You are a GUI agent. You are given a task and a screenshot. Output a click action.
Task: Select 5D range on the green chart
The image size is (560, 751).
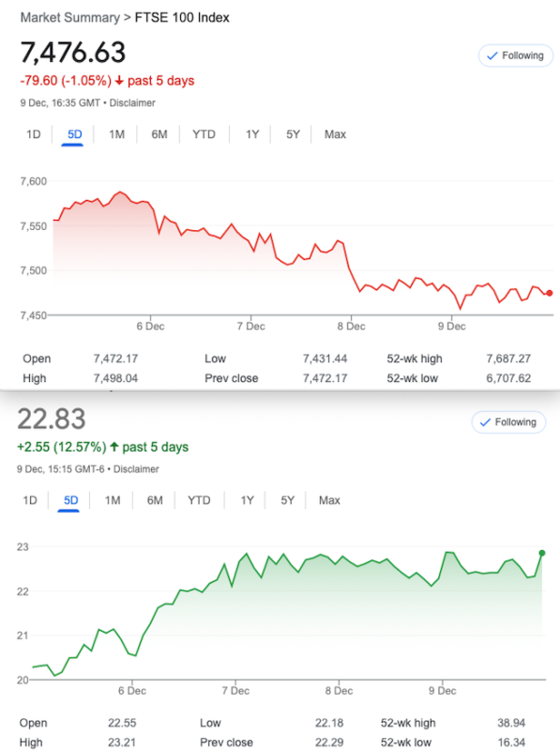click(x=70, y=500)
